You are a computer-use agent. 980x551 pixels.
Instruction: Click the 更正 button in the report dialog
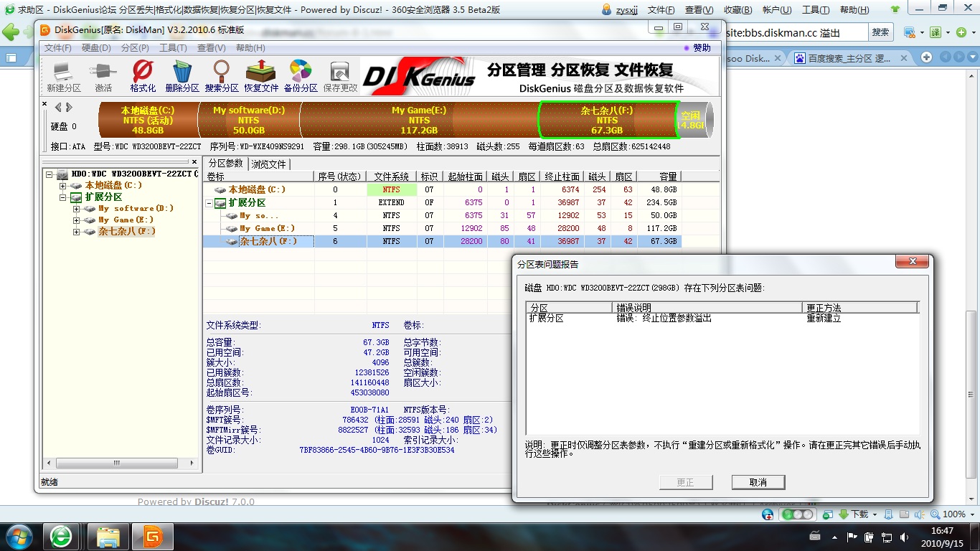686,482
